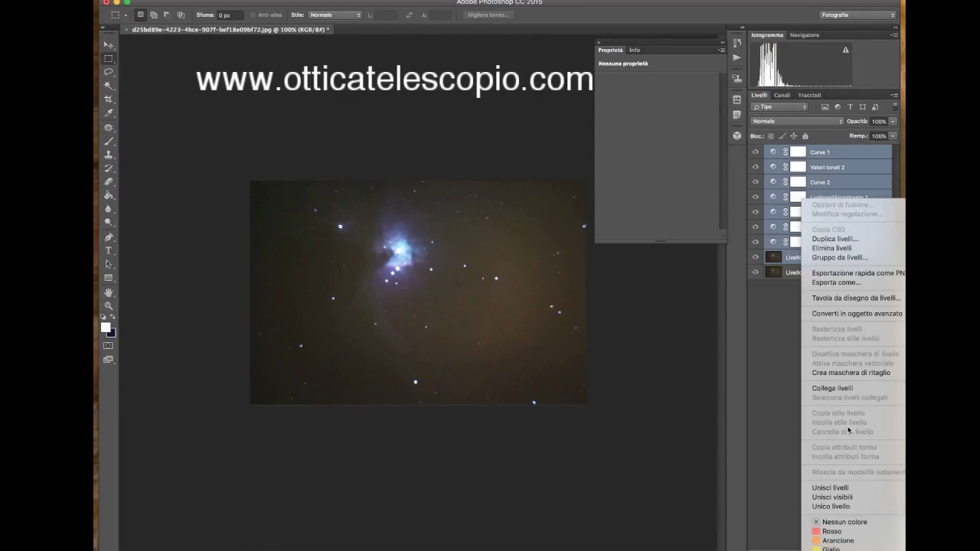The image size is (980, 551).
Task: Select the History Brush tool
Action: pos(109,168)
